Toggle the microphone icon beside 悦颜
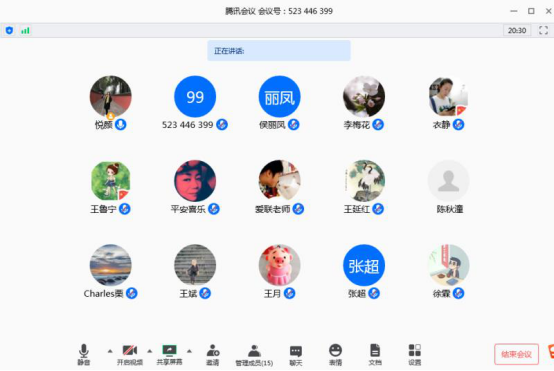This screenshot has height=371, width=554. 121,124
